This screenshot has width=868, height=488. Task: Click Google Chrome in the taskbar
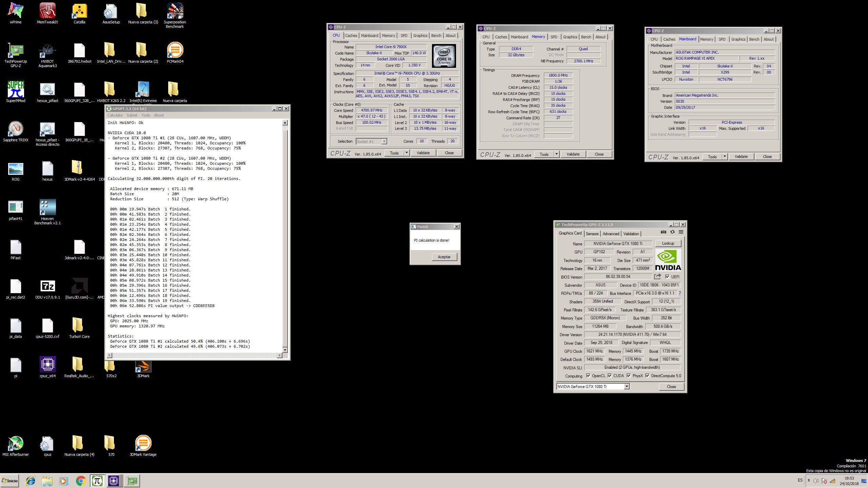click(81, 481)
